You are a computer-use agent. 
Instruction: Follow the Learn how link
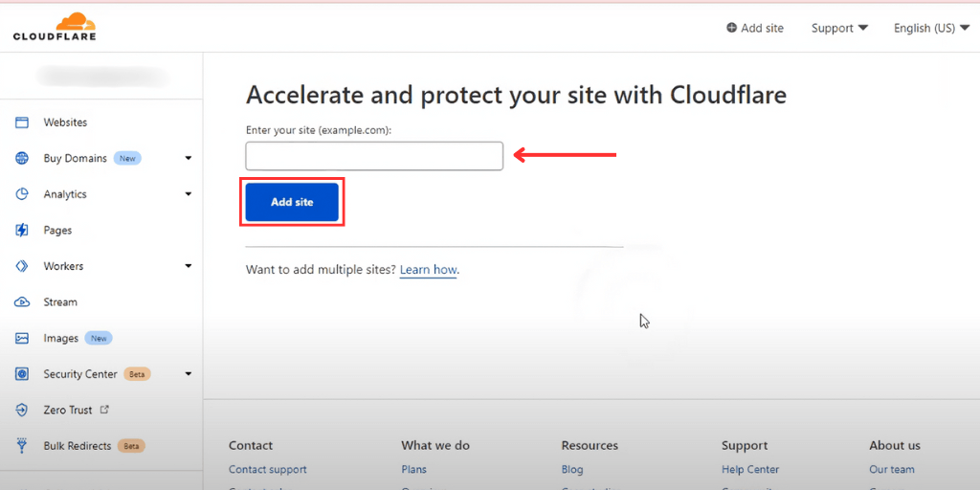428,270
